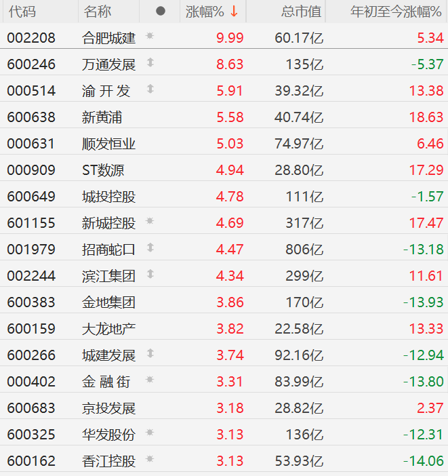
Task: Click the 8.63 gain value of 万通发展
Action: point(230,64)
